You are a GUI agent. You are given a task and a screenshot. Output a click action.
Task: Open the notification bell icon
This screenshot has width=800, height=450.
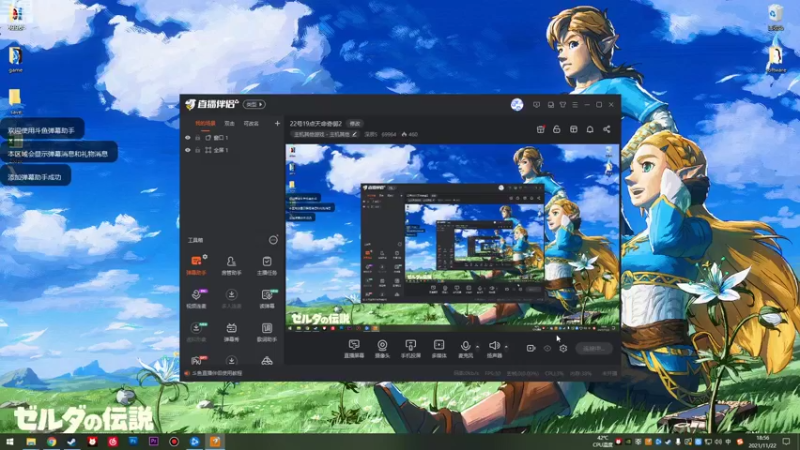pos(590,129)
